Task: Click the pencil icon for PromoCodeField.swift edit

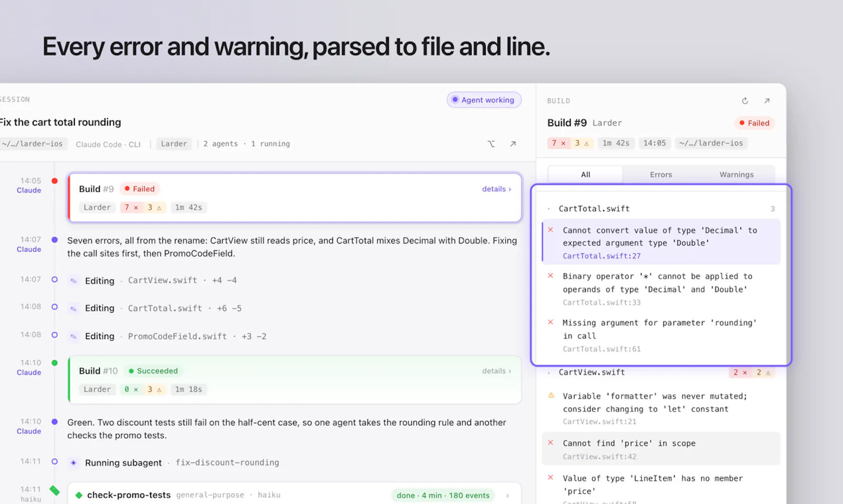Action: (74, 336)
